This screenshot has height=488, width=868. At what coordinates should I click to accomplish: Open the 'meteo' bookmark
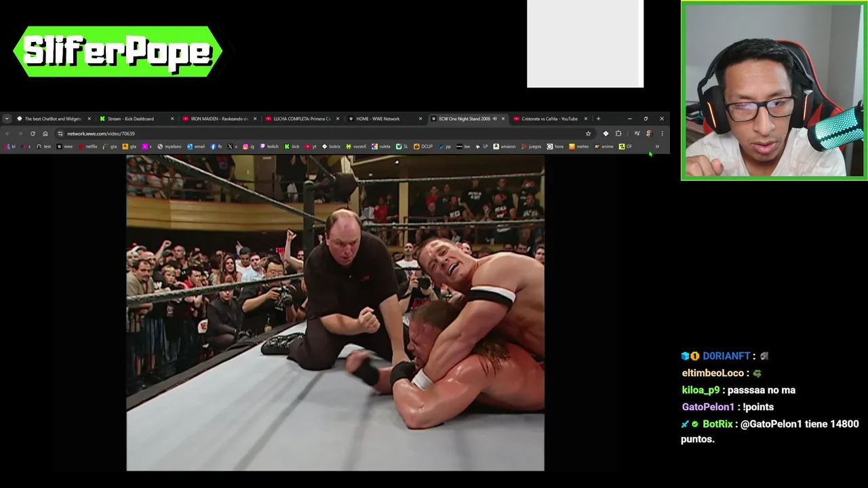tap(578, 146)
